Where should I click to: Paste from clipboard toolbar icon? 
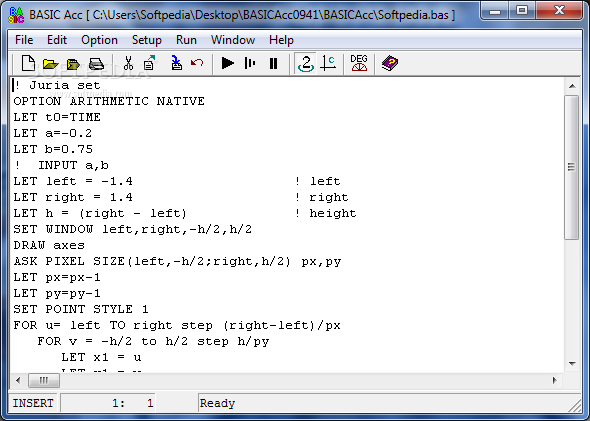tap(176, 63)
